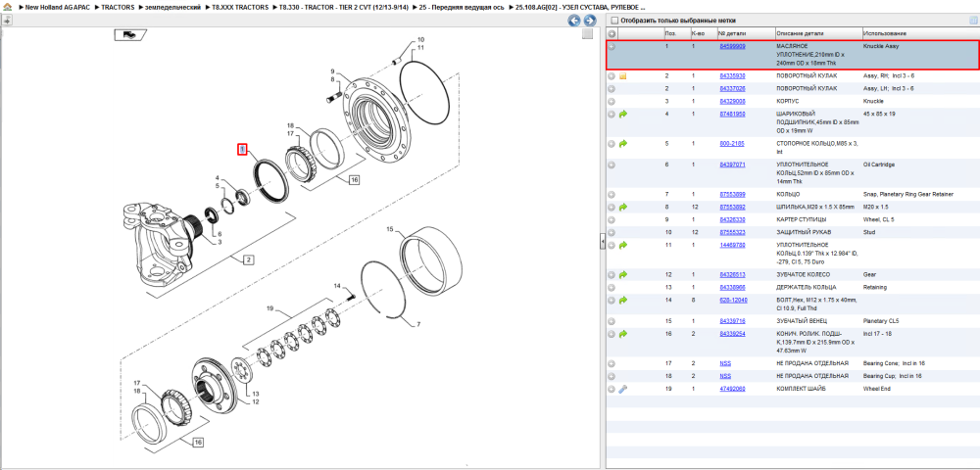Open part number link 84599909
The image size is (980, 470).
(x=732, y=47)
